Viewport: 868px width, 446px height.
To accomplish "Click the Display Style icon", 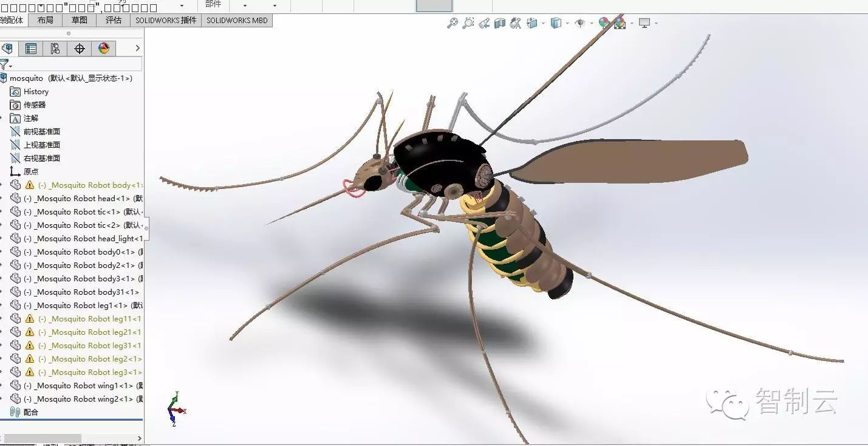I will click(556, 23).
